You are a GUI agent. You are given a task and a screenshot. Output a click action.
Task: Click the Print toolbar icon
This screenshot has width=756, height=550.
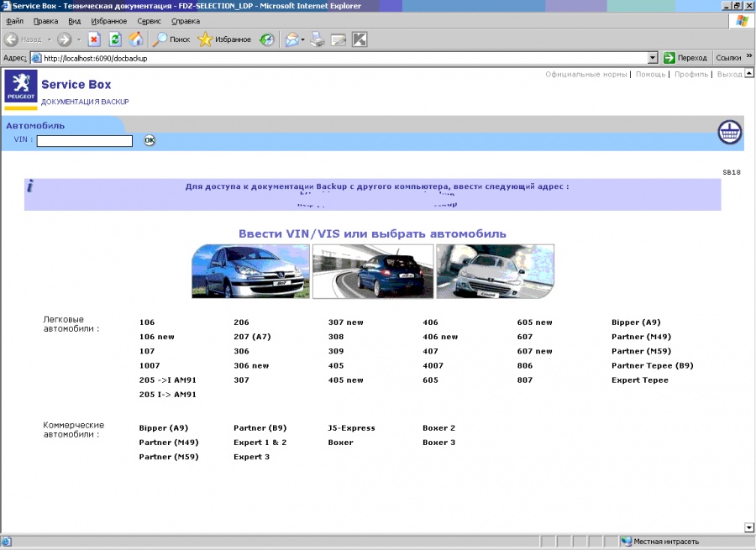coord(318,39)
